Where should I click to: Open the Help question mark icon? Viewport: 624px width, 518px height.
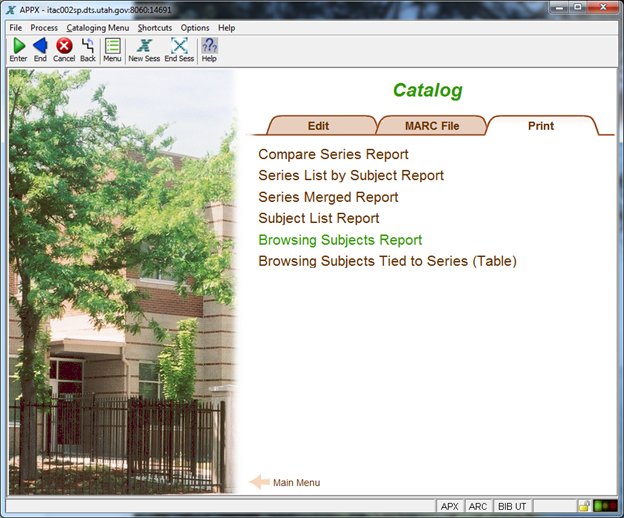click(209, 46)
